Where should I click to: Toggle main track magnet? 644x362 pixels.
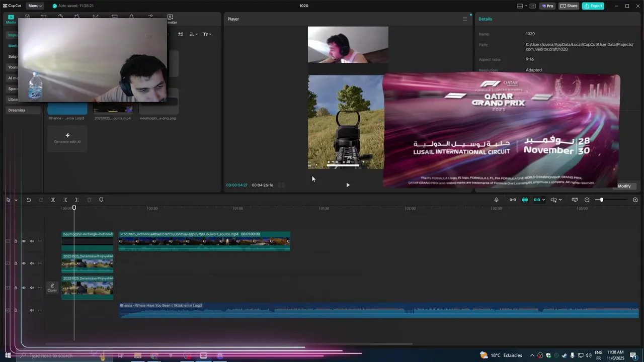coord(513,200)
